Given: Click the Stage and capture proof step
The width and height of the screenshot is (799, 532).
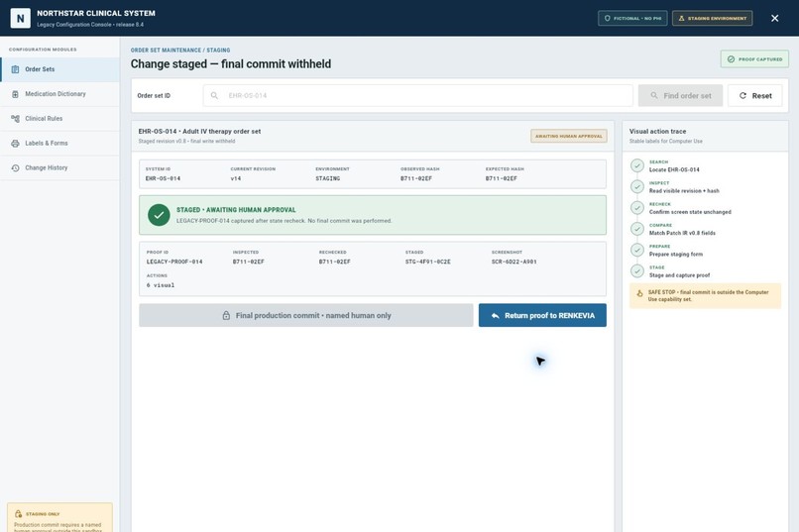Looking at the screenshot, I should [679, 275].
